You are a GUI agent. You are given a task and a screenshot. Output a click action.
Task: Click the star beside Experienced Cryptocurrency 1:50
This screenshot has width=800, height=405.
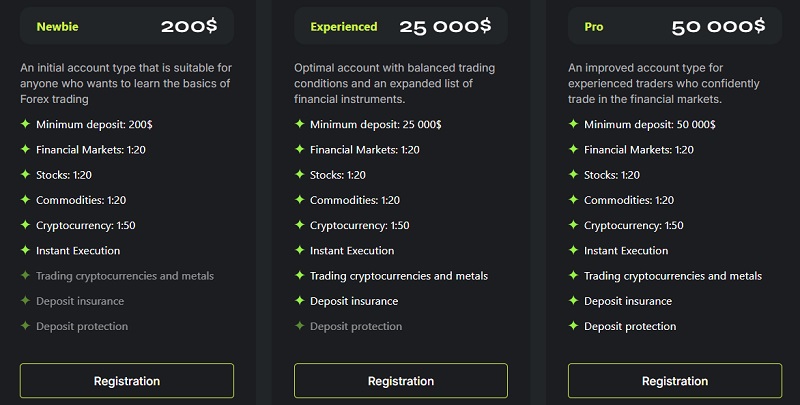(x=299, y=225)
